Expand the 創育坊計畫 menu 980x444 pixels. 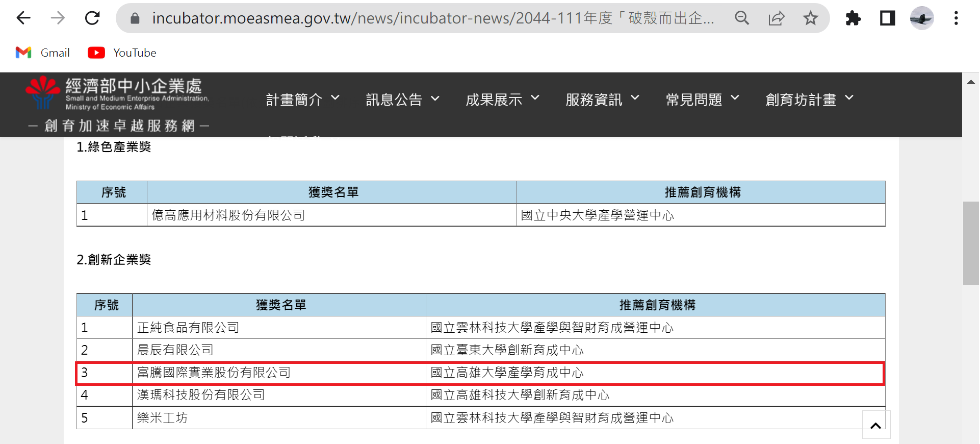click(x=809, y=100)
